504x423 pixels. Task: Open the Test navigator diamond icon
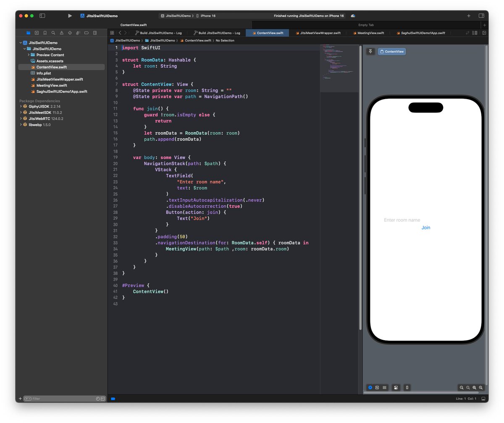70,33
